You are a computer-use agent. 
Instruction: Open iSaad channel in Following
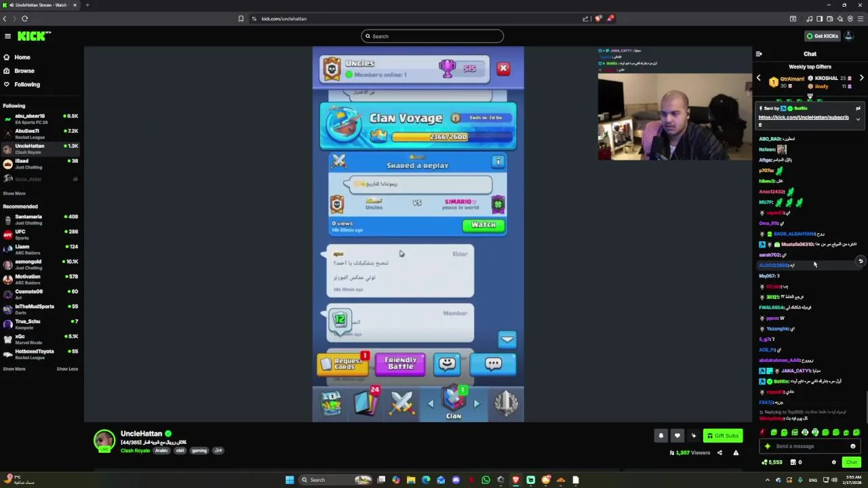41,163
